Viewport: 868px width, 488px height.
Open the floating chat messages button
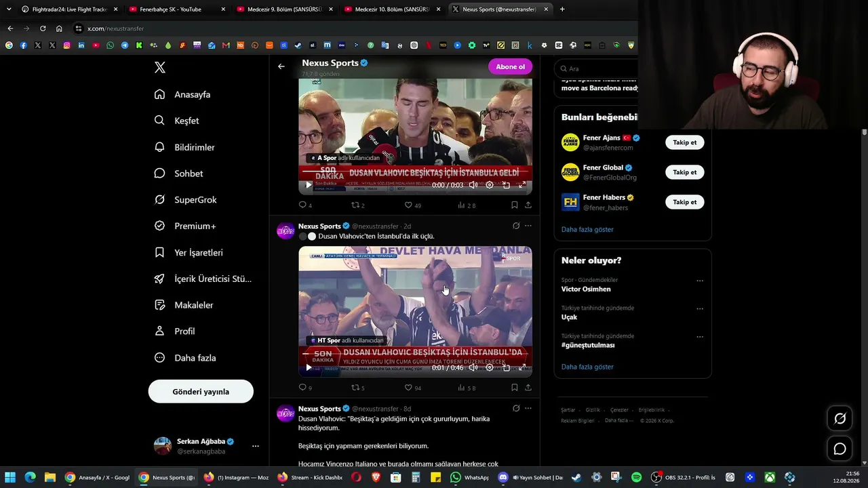click(x=840, y=449)
